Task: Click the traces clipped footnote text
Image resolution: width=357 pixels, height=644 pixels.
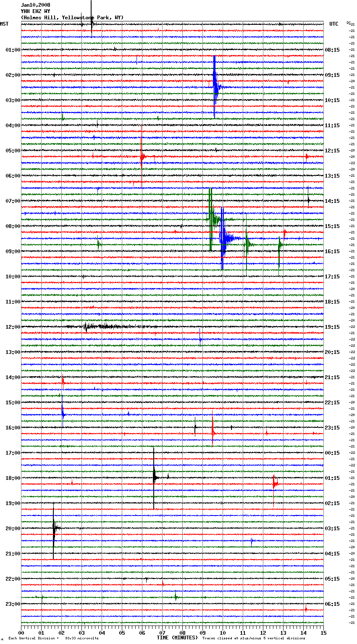Action: click(254, 638)
